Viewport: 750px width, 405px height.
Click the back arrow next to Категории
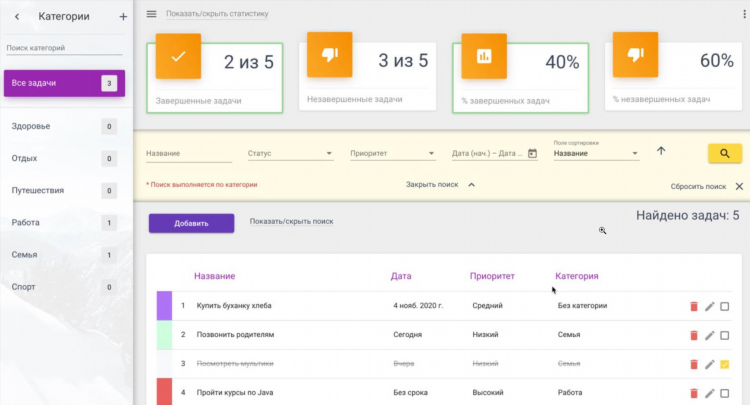coord(17,17)
